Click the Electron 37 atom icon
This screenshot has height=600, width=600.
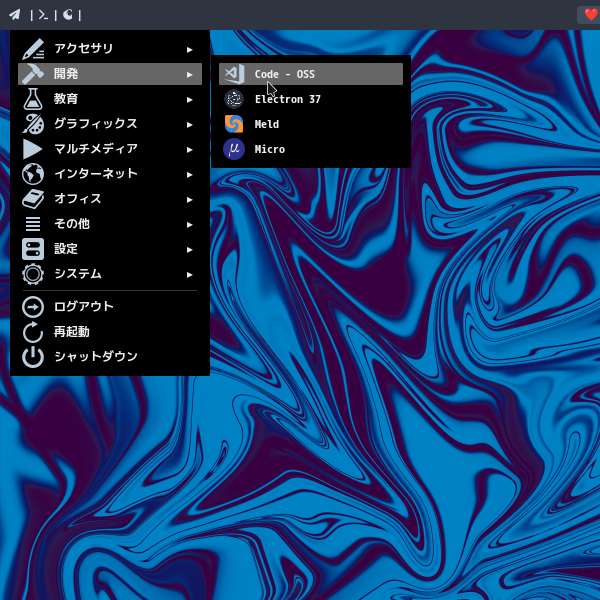(233, 99)
